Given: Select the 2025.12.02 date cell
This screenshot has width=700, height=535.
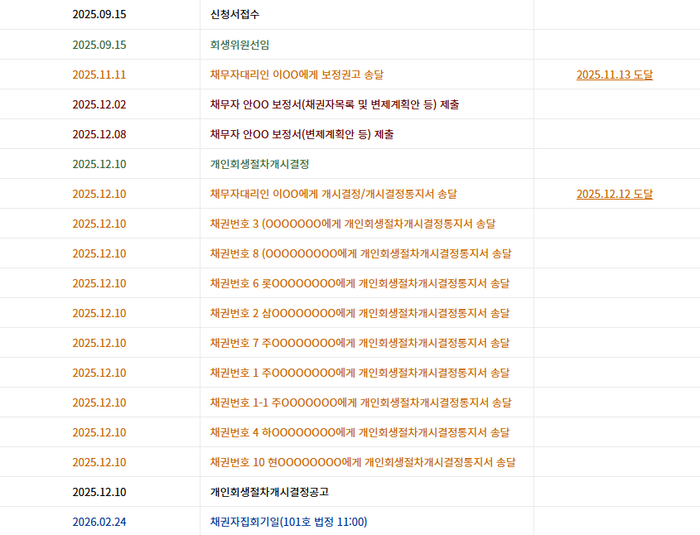Looking at the screenshot, I should coord(99,104).
